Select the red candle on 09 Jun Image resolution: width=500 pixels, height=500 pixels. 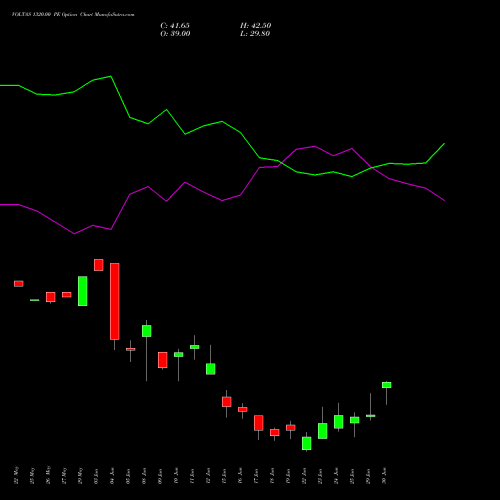163,360
